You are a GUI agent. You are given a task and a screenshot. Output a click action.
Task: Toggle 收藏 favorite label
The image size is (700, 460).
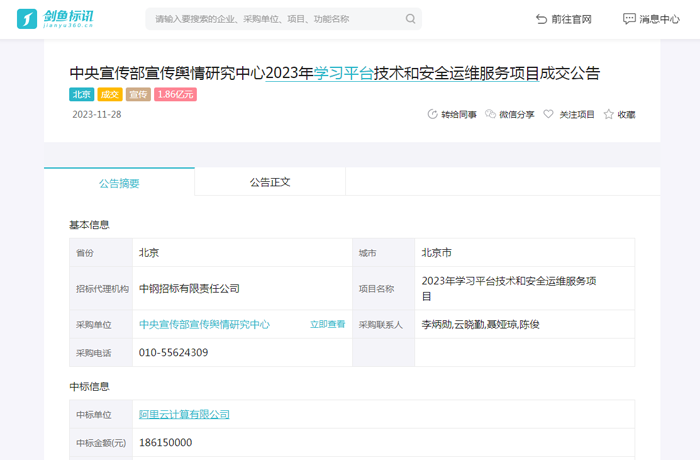coord(626,115)
